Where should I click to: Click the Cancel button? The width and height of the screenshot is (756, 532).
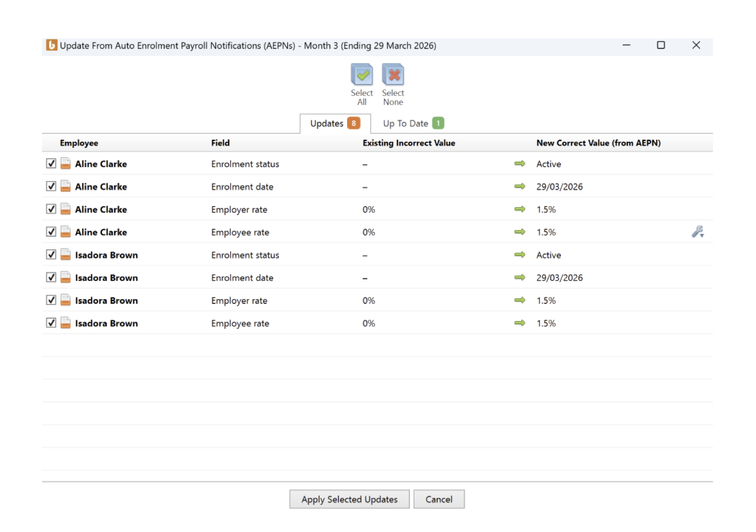[x=439, y=499]
